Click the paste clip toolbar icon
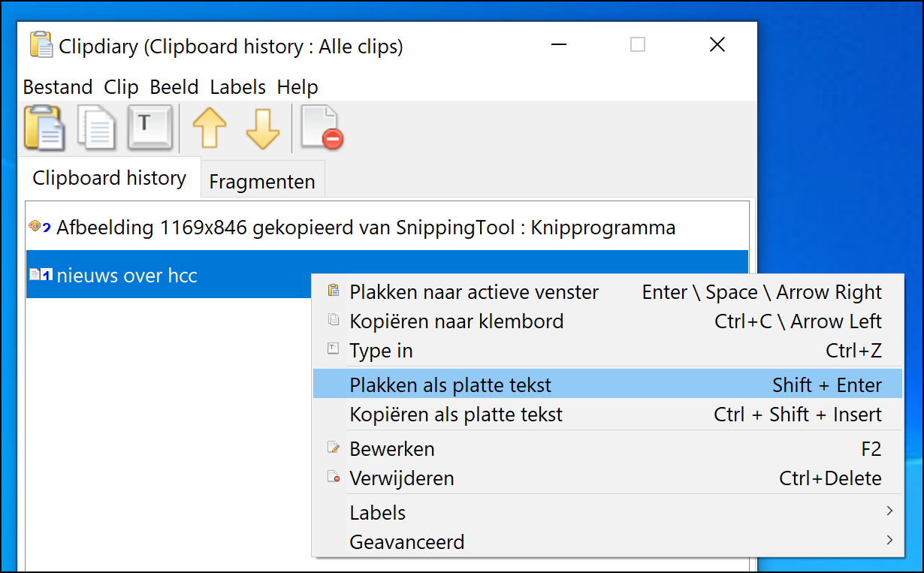Screen dimensions: 924x573 pos(44,128)
